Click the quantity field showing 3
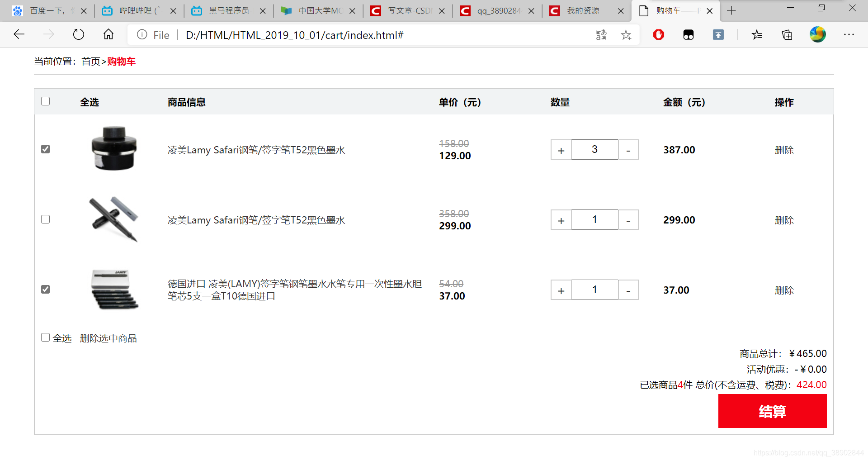Image resolution: width=868 pixels, height=461 pixels. pyautogui.click(x=594, y=150)
